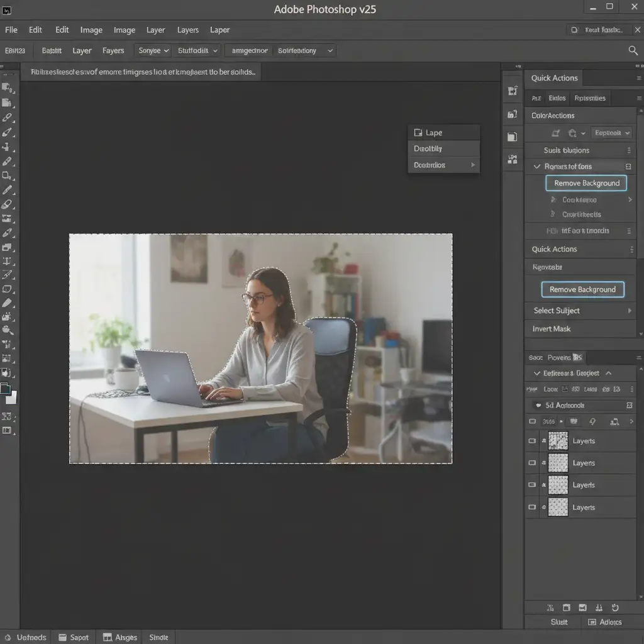This screenshot has width=644, height=644.
Task: Open the Image menu in menu bar
Action: pos(91,30)
